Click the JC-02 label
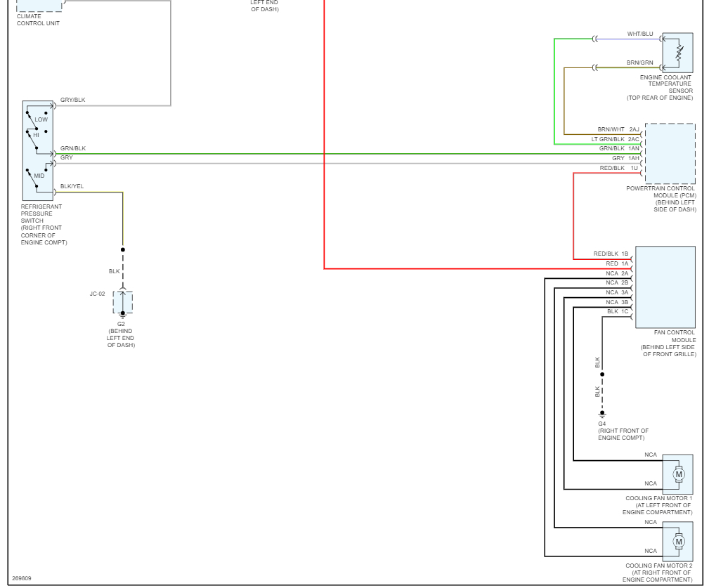The image size is (709, 588). click(97, 294)
